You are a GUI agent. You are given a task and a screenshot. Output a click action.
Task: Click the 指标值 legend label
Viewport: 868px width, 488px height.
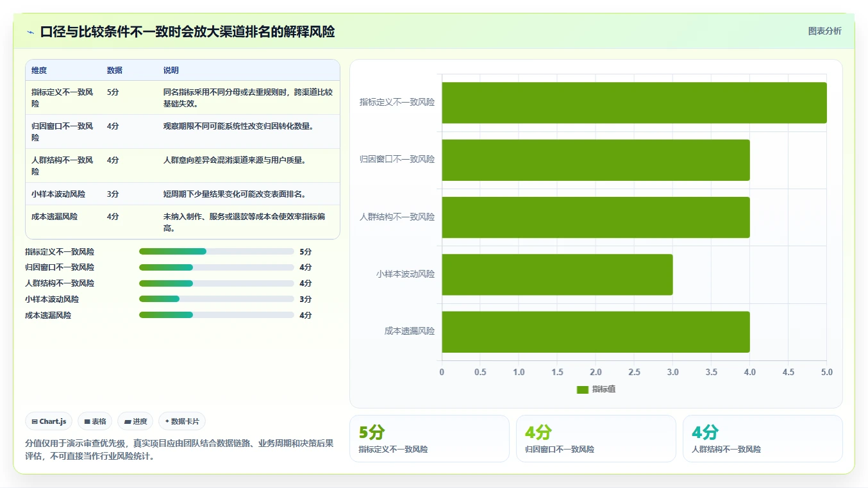click(604, 389)
